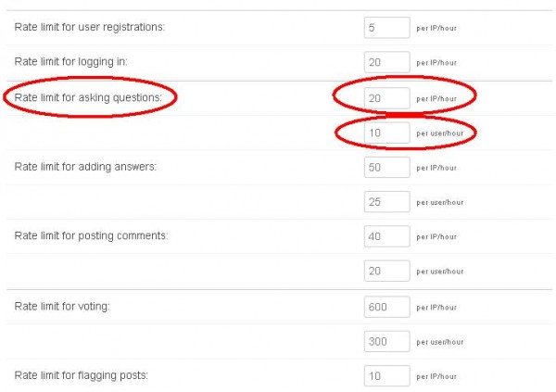The width and height of the screenshot is (556, 392).
Task: Select the asking questions per user/hour field
Action: [x=387, y=133]
